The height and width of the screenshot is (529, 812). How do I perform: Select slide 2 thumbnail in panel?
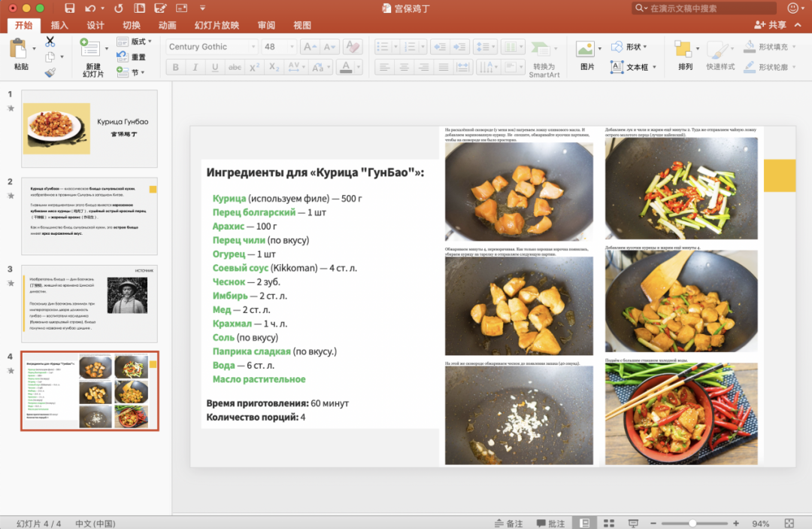[89, 216]
